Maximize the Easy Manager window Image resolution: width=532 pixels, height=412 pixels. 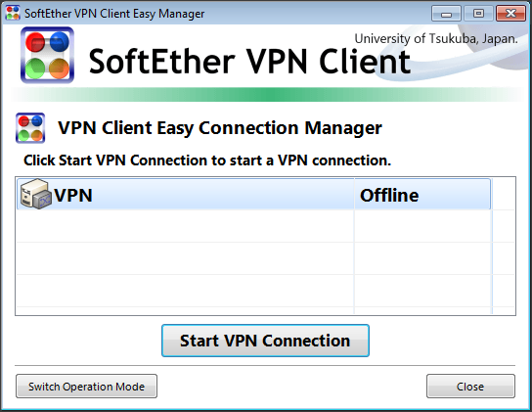[478, 14]
